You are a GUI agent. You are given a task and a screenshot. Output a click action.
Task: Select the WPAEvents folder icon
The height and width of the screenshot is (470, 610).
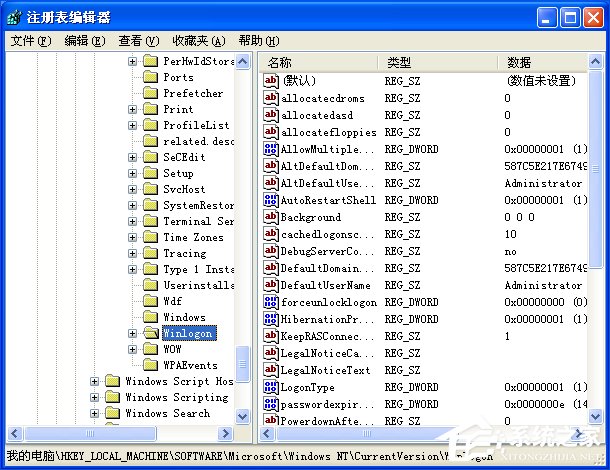tap(150, 365)
